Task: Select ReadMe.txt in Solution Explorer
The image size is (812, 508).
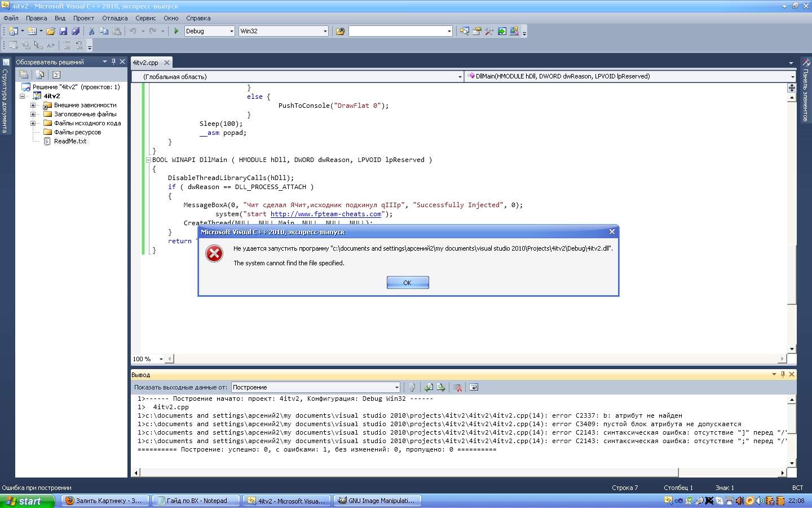Action: pos(70,141)
